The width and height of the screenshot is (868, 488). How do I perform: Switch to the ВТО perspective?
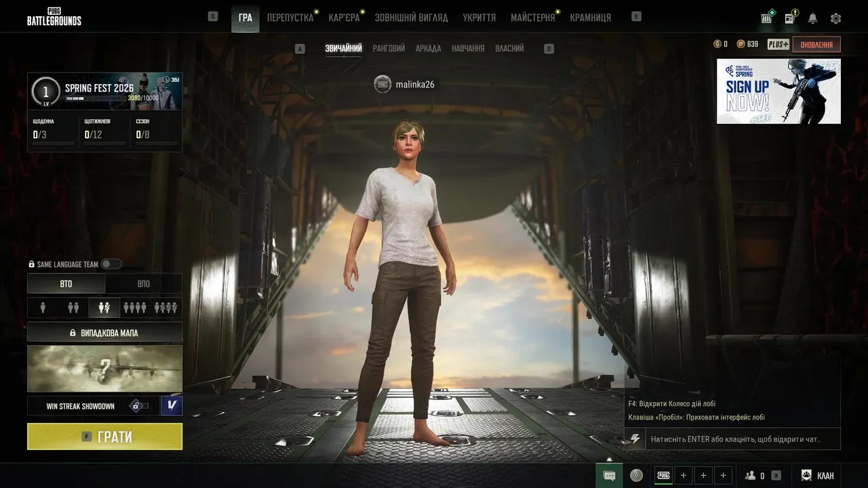click(x=66, y=284)
